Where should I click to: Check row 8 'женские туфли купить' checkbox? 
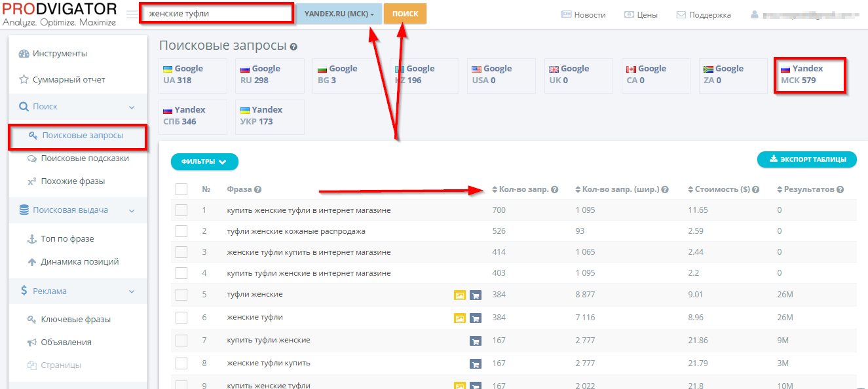(181, 363)
